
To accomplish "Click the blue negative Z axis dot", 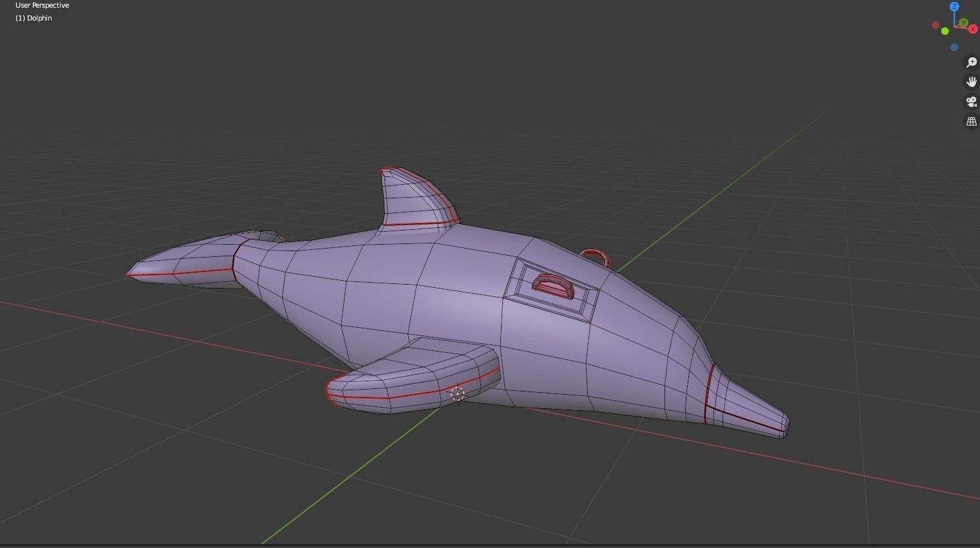I will (954, 47).
